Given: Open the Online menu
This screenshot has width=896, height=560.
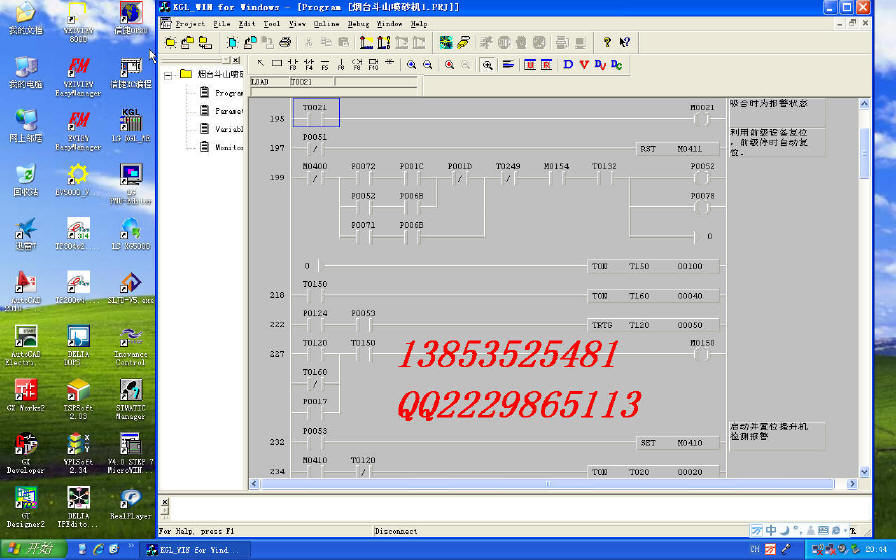Looking at the screenshot, I should 327,23.
